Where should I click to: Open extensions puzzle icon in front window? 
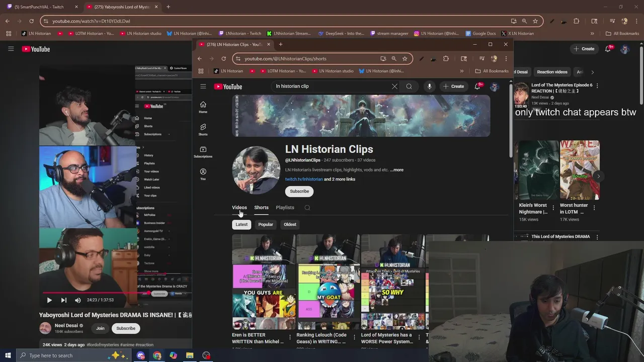(x=446, y=58)
